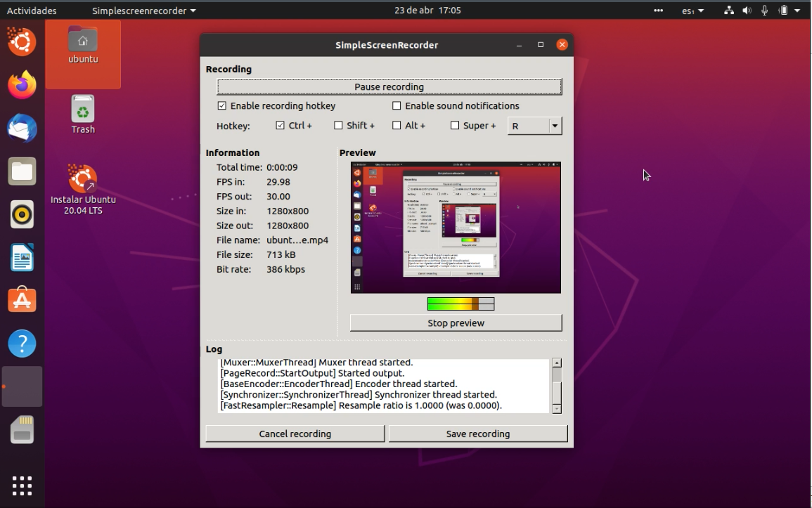Launch Thunderbird mail from the dock

[21, 128]
